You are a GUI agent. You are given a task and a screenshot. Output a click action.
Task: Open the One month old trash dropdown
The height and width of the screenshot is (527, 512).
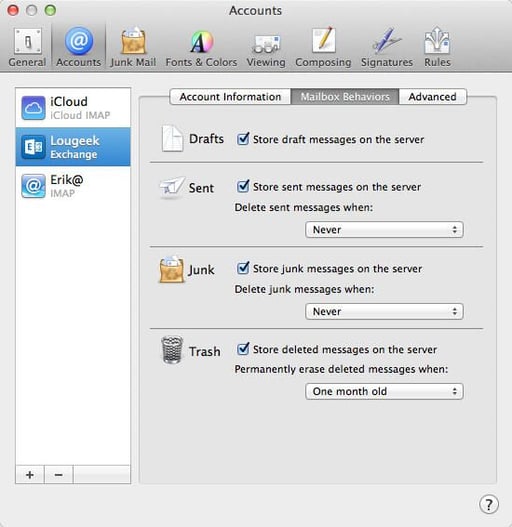pos(384,391)
